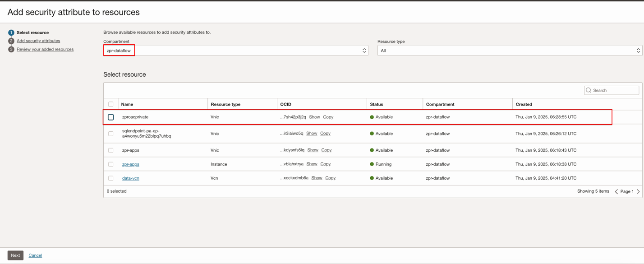Viewport: 644px width, 264px height.
Task: Click step 2 circle icon in wizard
Action: pyautogui.click(x=11, y=41)
